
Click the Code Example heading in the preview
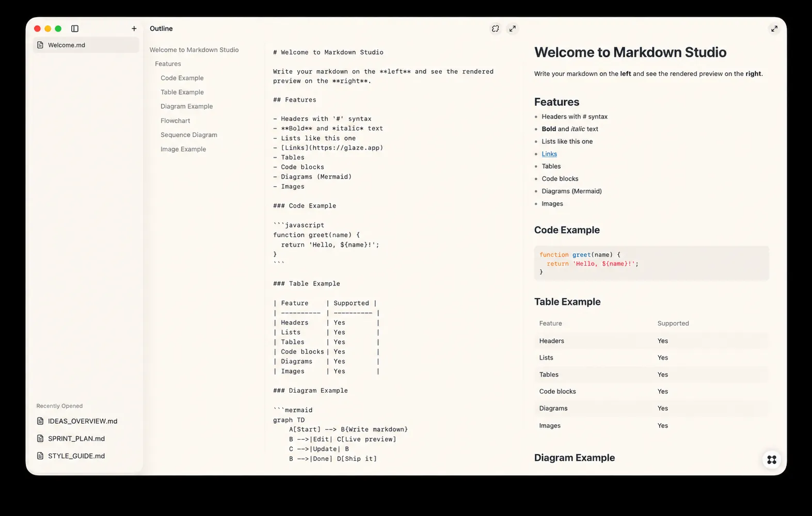[567, 230]
